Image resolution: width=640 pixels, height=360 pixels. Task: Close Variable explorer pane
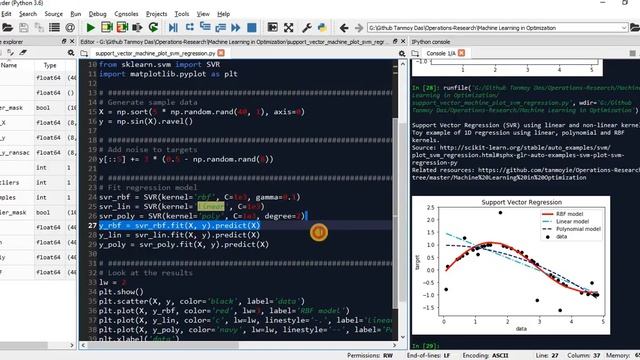coord(72,41)
